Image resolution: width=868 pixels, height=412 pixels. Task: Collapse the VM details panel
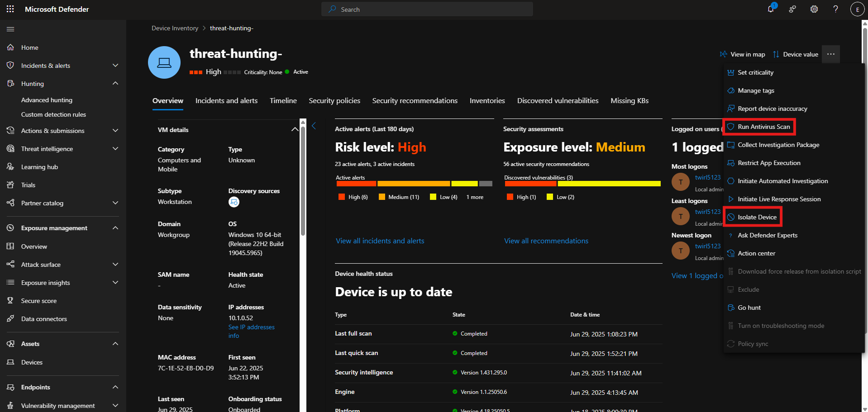295,129
